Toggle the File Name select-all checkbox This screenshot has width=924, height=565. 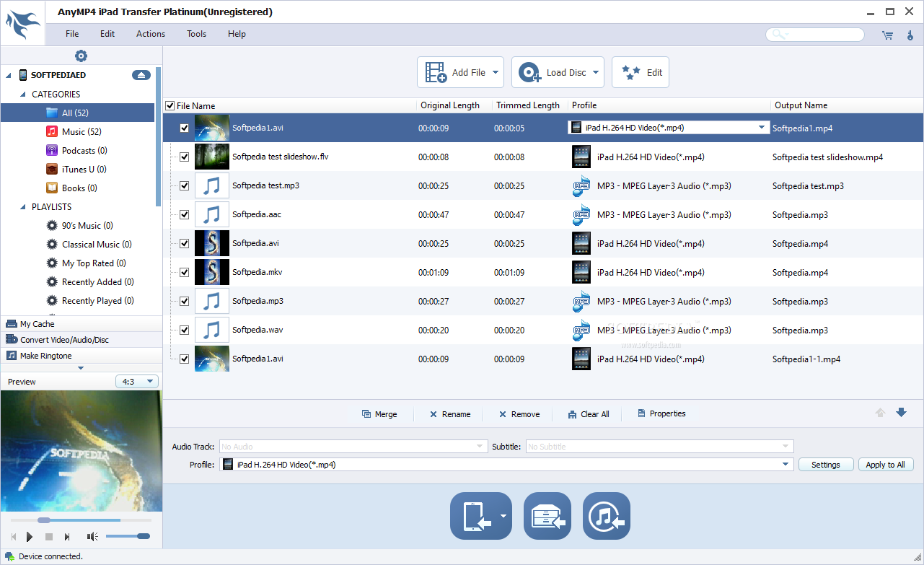tap(170, 105)
